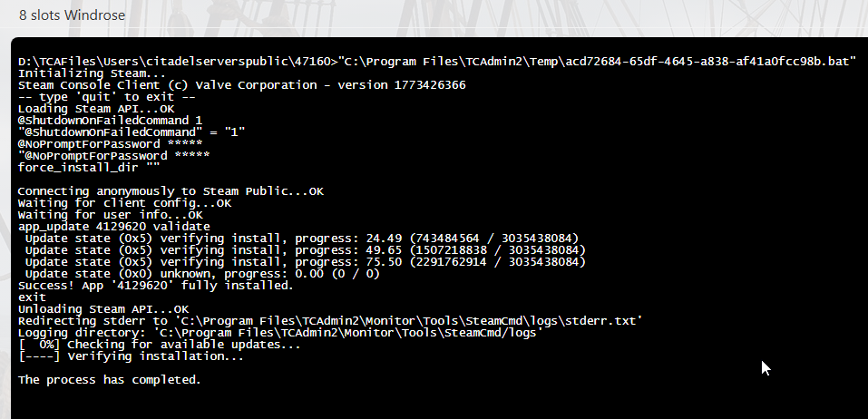Click the "type 'quit' to exit" line
This screenshot has width=868, height=419.
[106, 97]
